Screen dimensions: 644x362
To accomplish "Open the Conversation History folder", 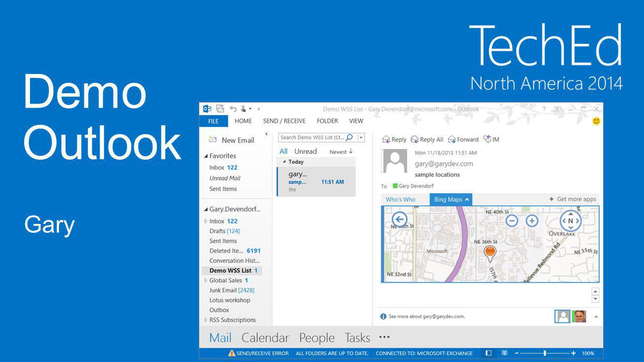I will tap(234, 261).
